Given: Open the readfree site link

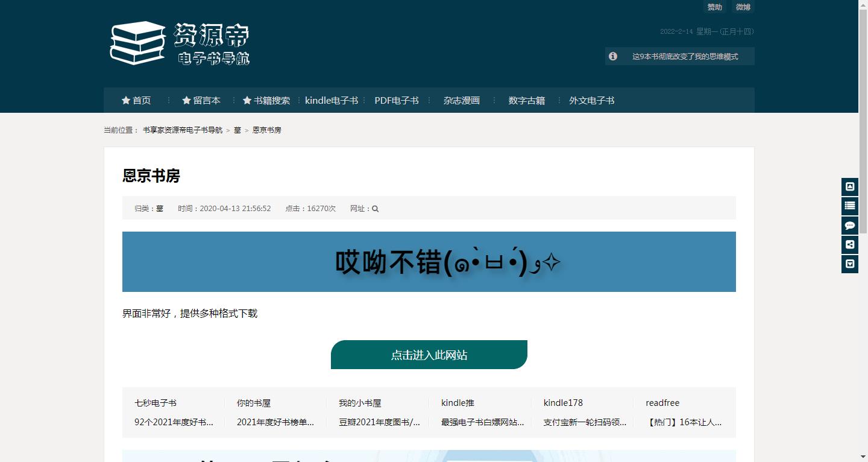Looking at the screenshot, I should coord(661,402).
